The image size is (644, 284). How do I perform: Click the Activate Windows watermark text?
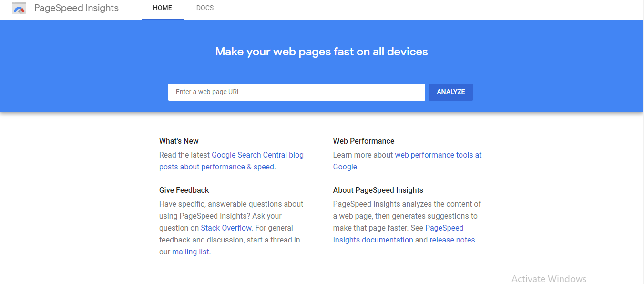point(549,279)
